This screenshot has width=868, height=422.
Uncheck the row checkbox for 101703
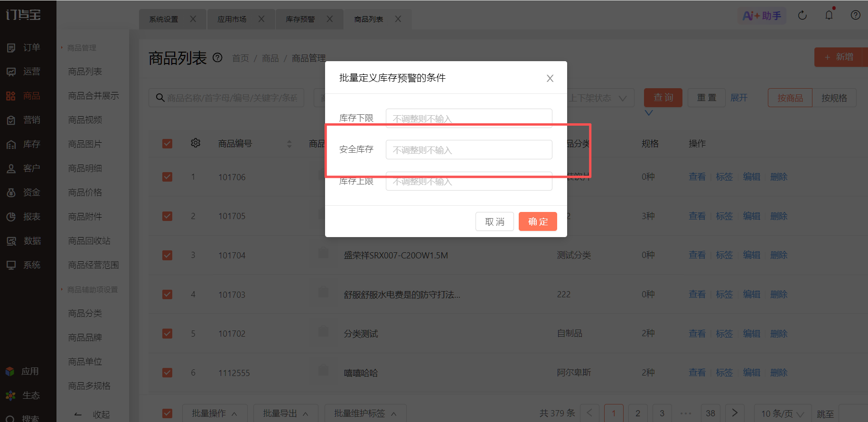click(x=168, y=294)
